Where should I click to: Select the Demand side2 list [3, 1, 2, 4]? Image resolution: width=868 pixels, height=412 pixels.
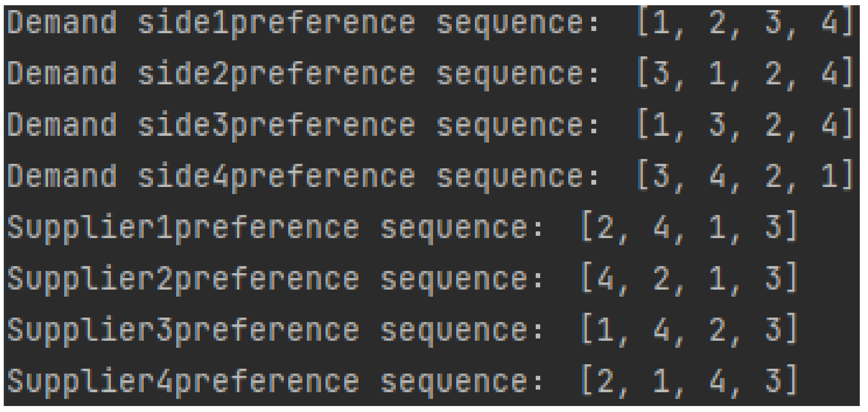click(x=745, y=74)
